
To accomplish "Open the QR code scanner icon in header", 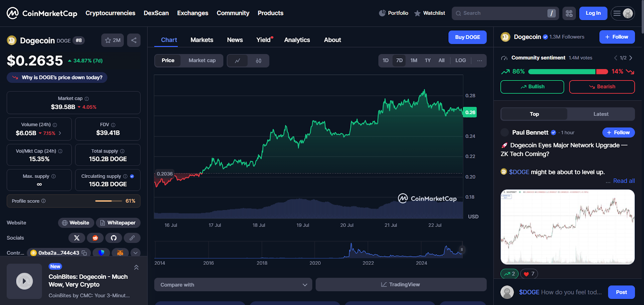I will (569, 13).
